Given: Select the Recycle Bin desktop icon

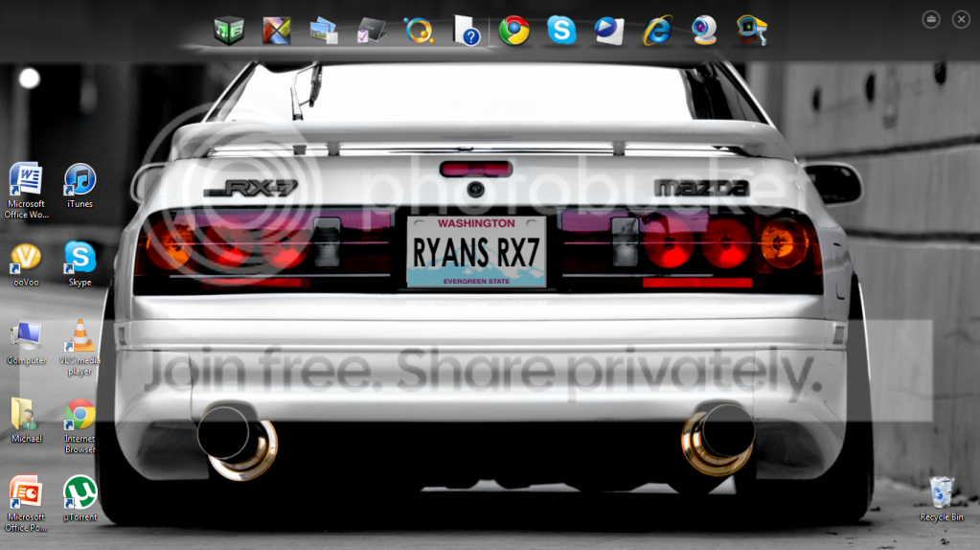Looking at the screenshot, I should (942, 499).
